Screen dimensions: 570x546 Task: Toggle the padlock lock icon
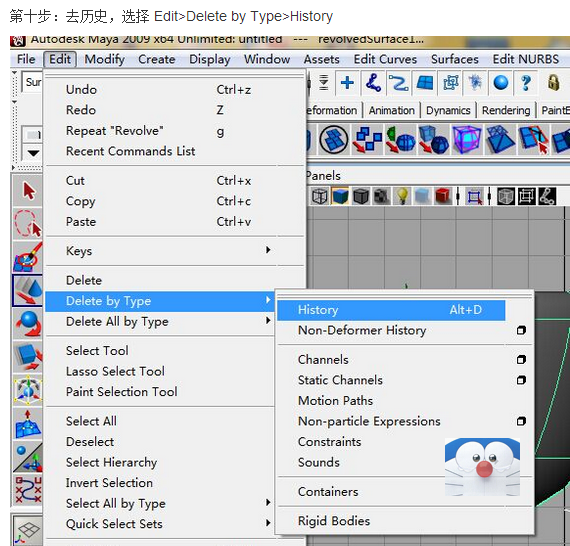coord(553,83)
